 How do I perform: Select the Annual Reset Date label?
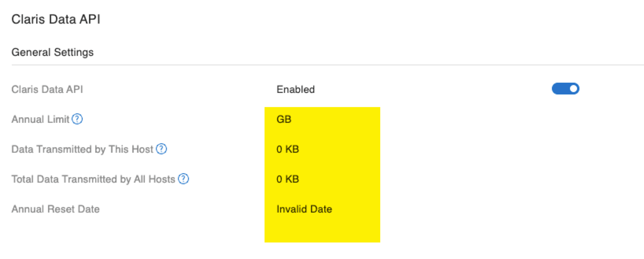point(55,209)
